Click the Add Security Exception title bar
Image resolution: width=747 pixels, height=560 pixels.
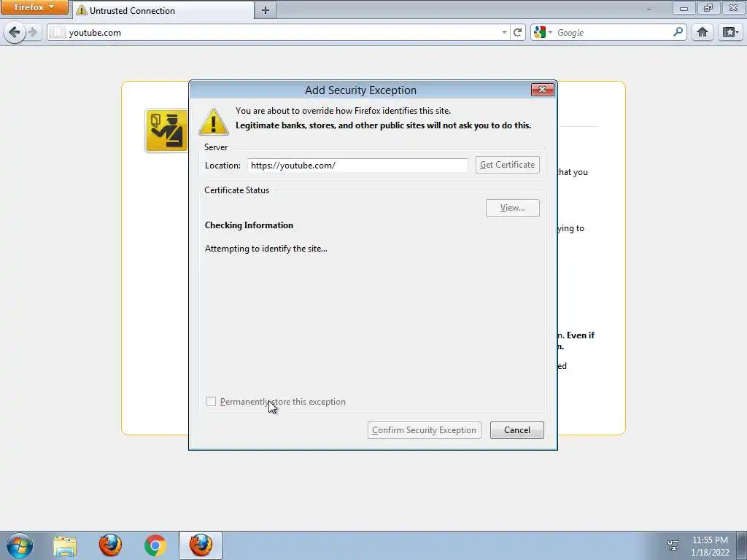click(360, 90)
